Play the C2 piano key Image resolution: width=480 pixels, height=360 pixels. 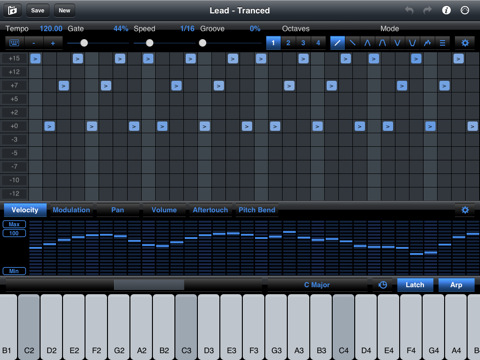point(29,327)
